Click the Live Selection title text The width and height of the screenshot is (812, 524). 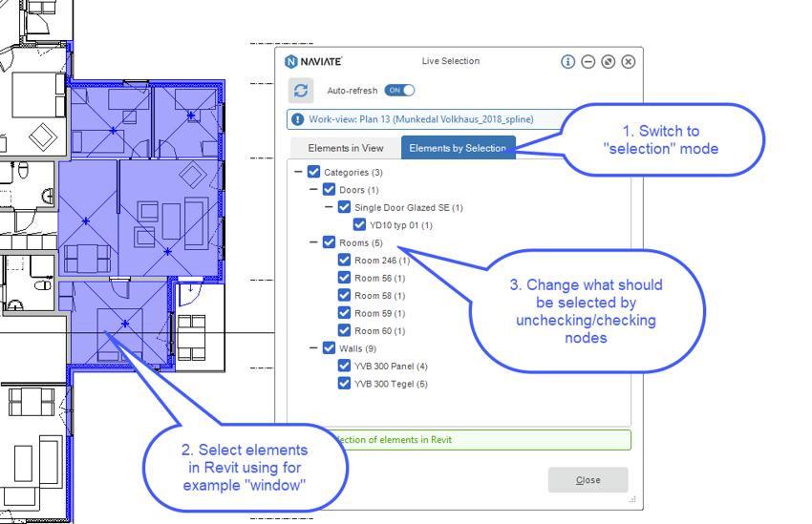click(451, 61)
